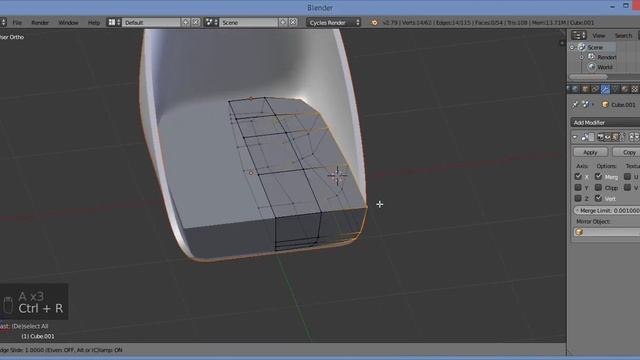This screenshot has height=360, width=640.
Task: Click the RenderLayers icon in outliner
Action: point(591,57)
